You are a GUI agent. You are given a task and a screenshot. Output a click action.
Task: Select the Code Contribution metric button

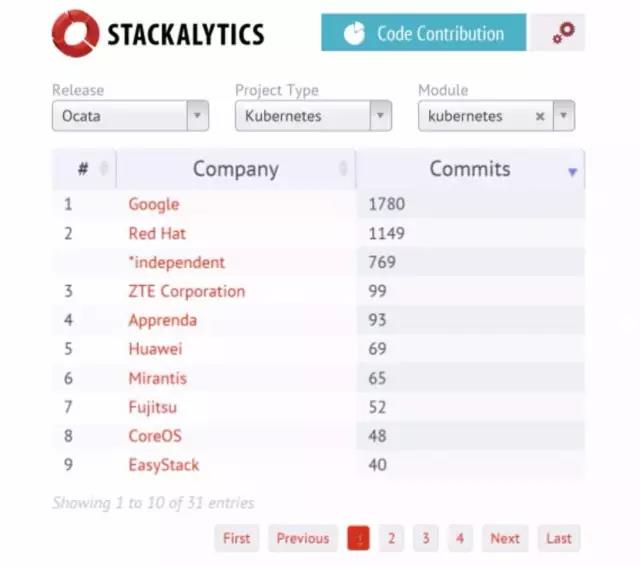click(424, 33)
